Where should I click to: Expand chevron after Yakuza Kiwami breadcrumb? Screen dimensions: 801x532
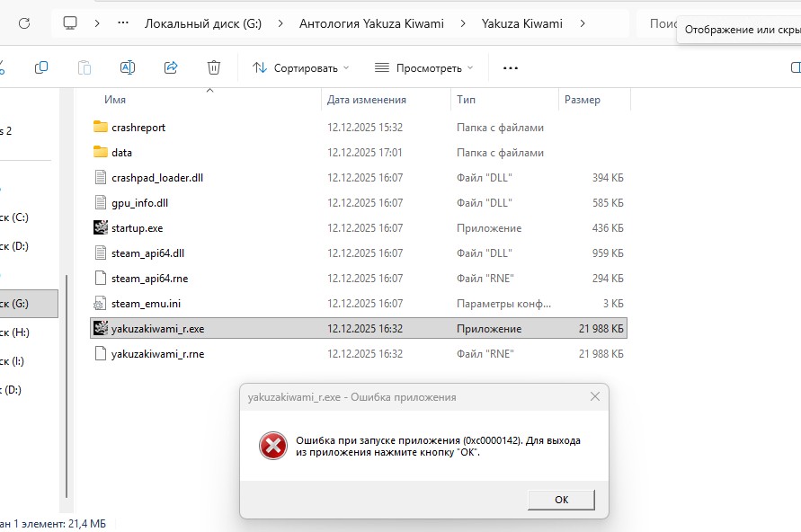tap(584, 23)
